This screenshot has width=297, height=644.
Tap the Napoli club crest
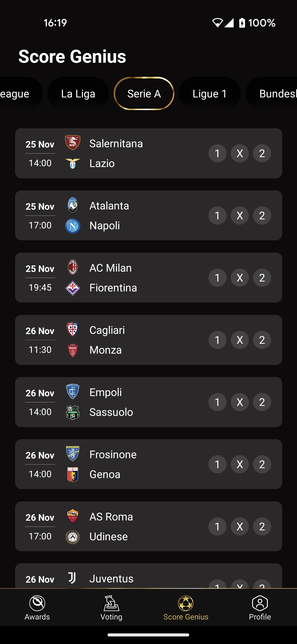[73, 226]
